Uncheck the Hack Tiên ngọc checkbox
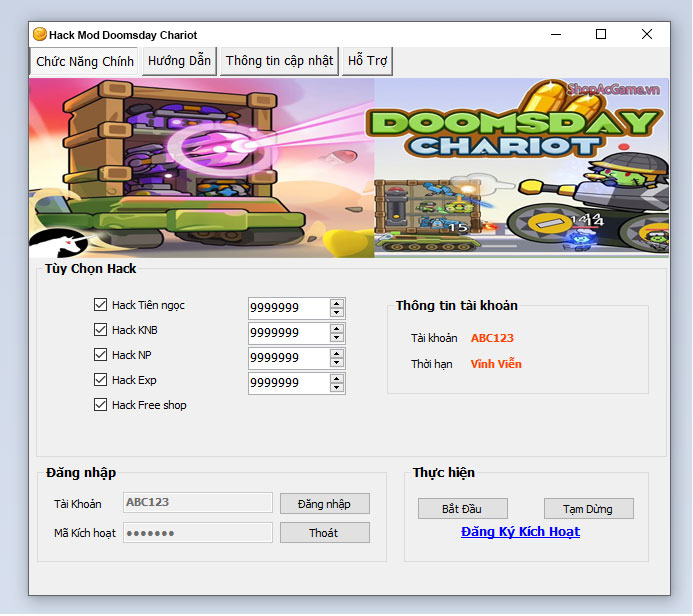Image resolution: width=693 pixels, height=616 pixels. [100, 304]
